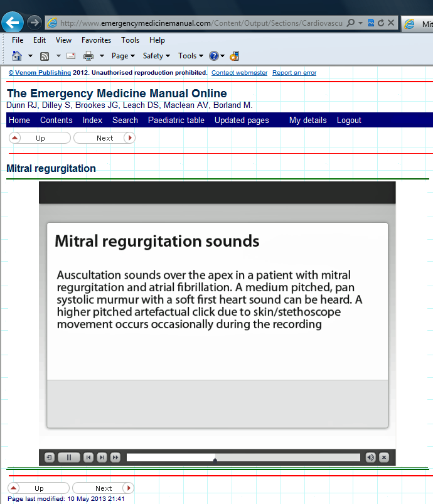The width and height of the screenshot is (433, 504).
Task: Go back with the browser Back arrow
Action: (x=12, y=23)
